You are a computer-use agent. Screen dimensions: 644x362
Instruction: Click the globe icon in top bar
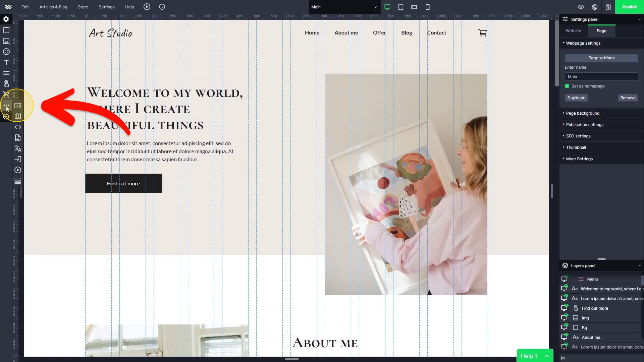pos(595,7)
